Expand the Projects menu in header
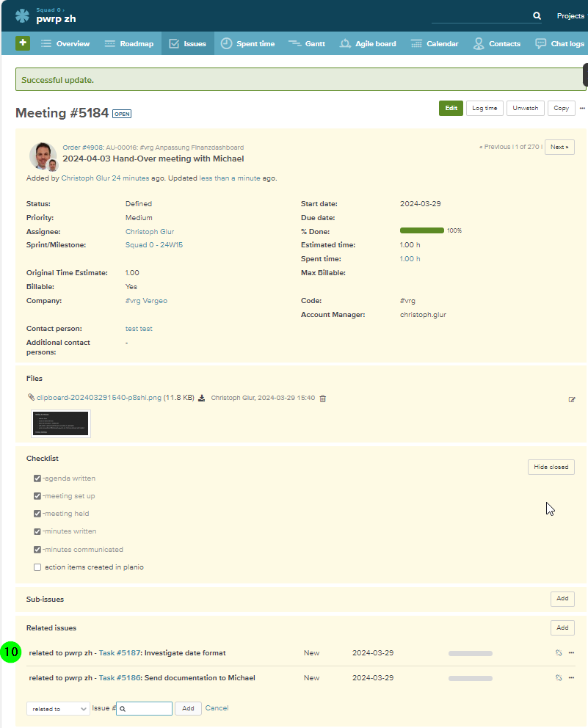 pyautogui.click(x=571, y=16)
